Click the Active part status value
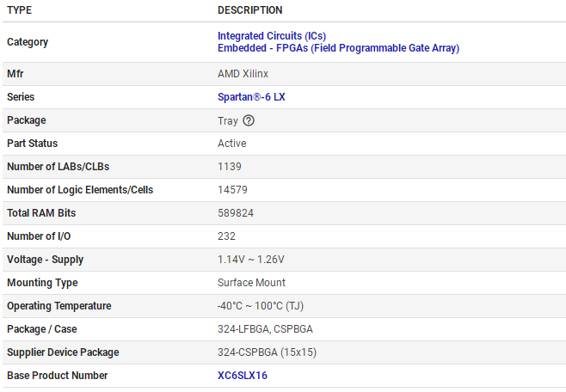The width and height of the screenshot is (566, 392). [231, 144]
